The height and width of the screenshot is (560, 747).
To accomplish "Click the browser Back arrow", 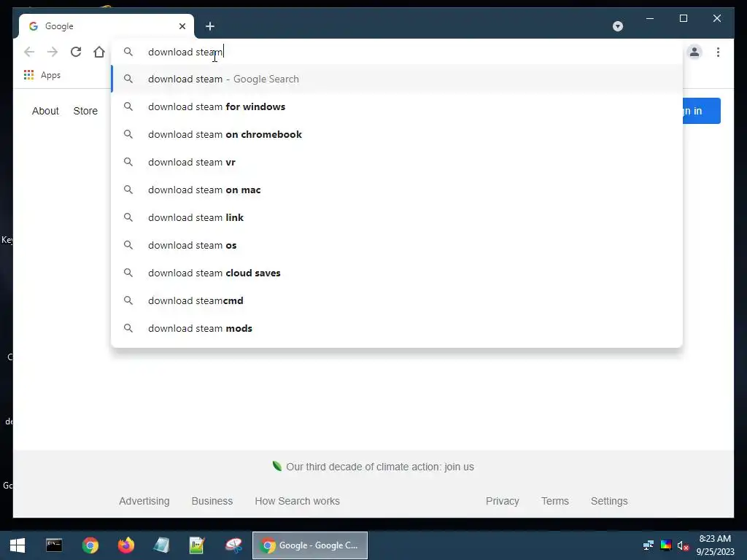I will (29, 52).
